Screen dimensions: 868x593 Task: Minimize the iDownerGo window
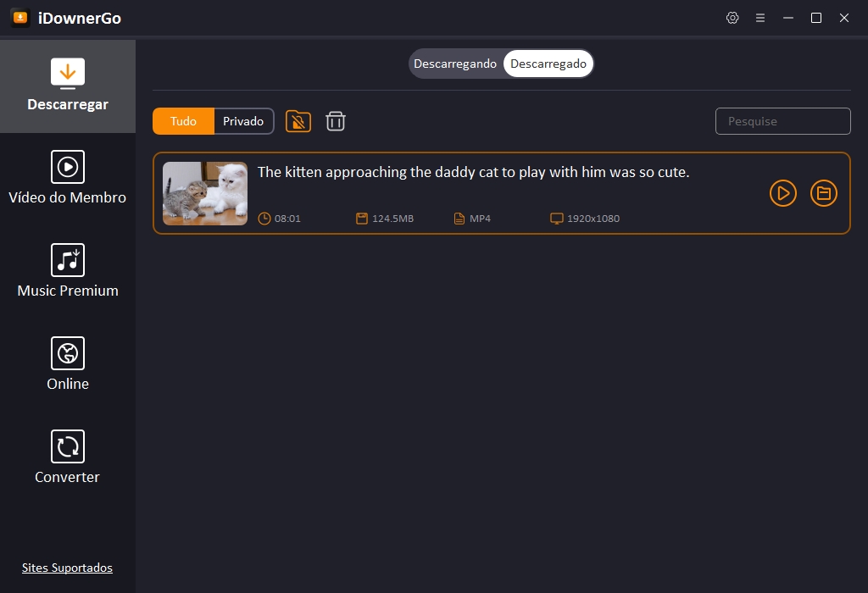788,18
